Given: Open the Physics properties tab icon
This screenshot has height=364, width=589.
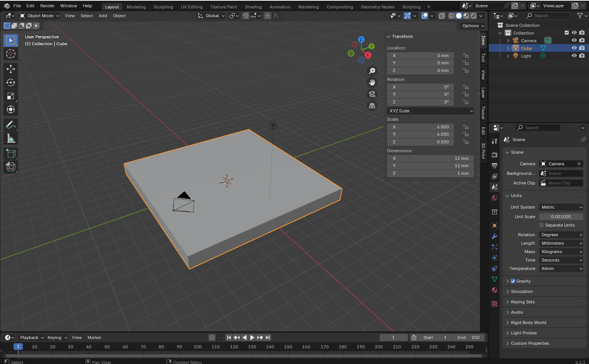Looking at the screenshot, I should (x=495, y=258).
